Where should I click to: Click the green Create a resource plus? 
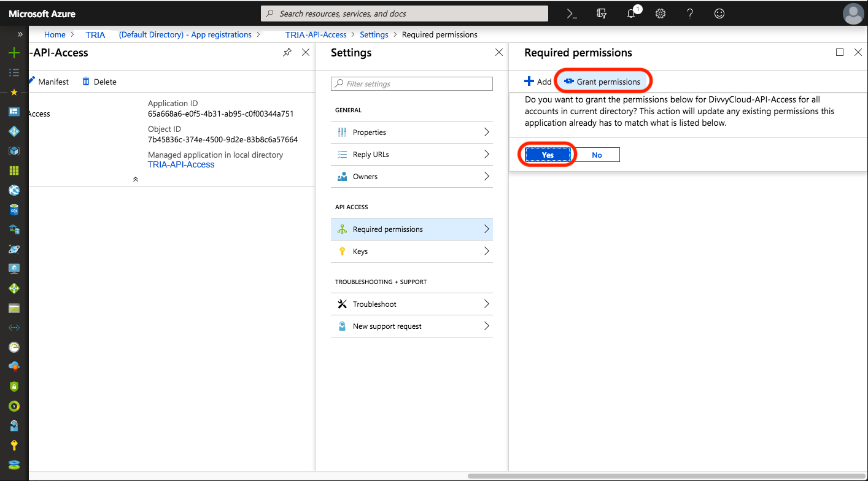tap(14, 53)
